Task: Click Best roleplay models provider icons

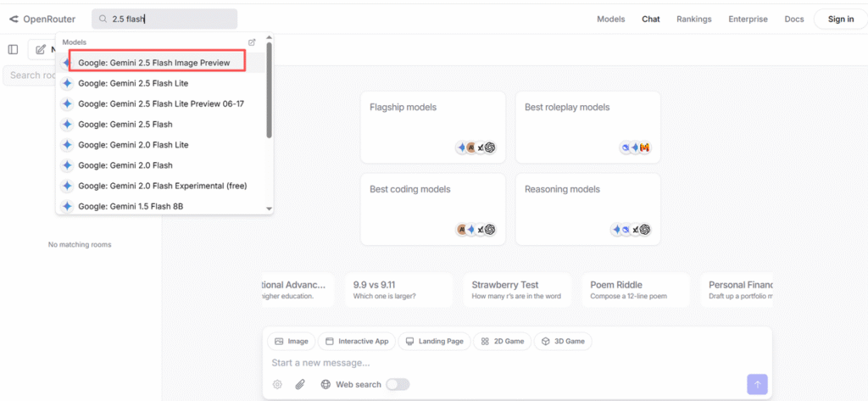Action: (636, 148)
